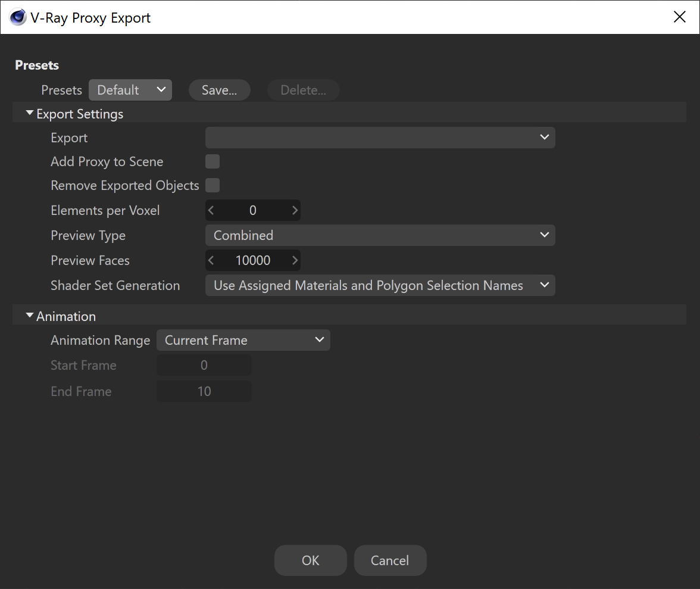The height and width of the screenshot is (589, 700).
Task: Click the Preview Type label
Action: click(88, 235)
